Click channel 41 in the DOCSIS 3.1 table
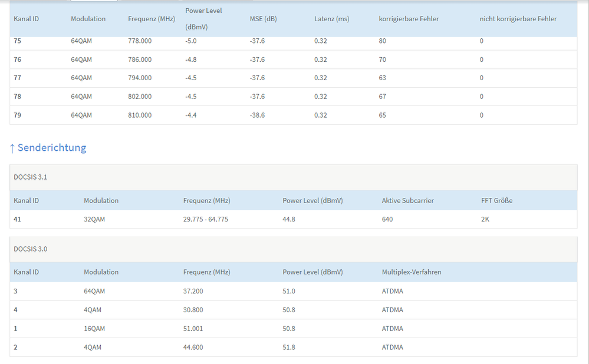The width and height of the screenshot is (589, 364). pos(18,220)
